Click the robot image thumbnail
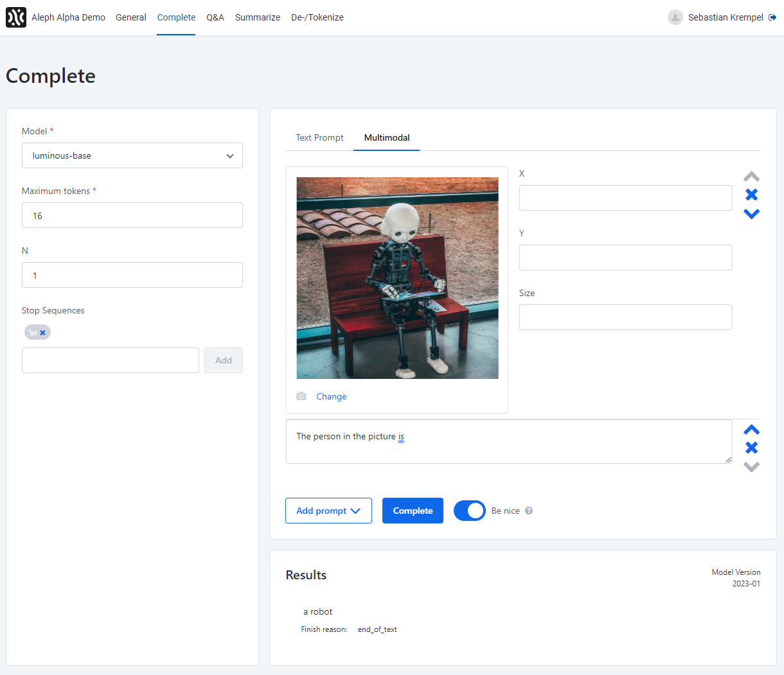784x675 pixels. pyautogui.click(x=397, y=278)
